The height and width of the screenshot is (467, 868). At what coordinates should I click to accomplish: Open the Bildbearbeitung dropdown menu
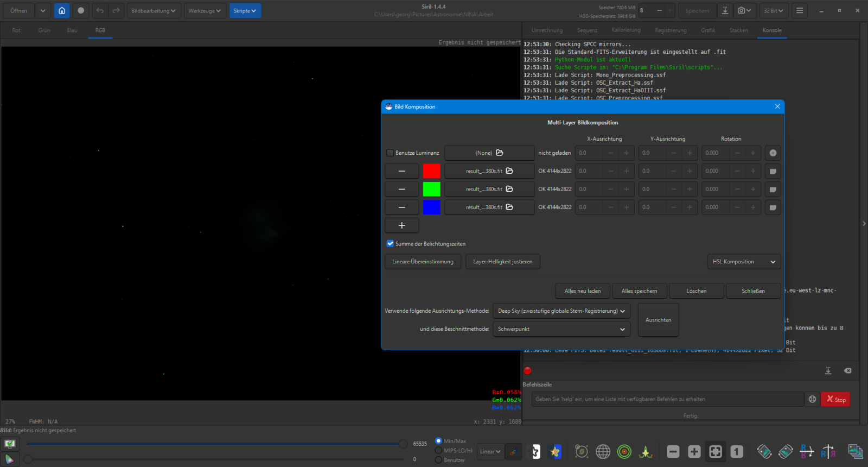[x=154, y=11]
